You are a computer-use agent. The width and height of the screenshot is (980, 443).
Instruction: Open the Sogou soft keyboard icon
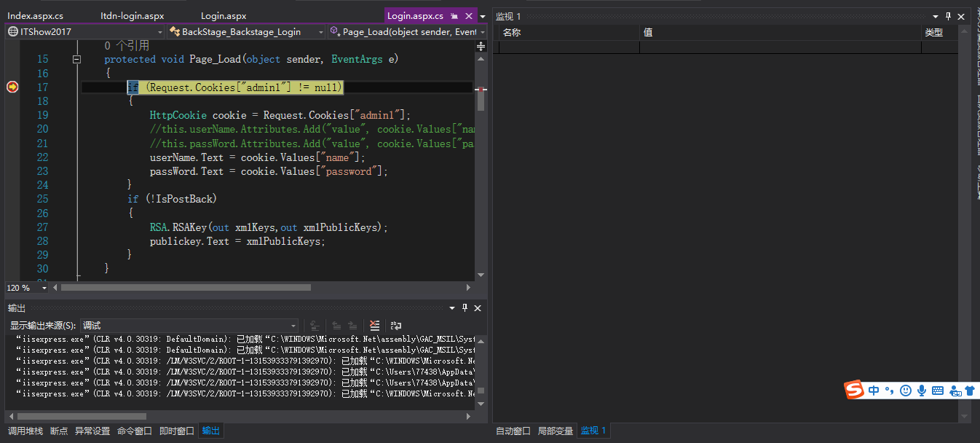point(938,391)
